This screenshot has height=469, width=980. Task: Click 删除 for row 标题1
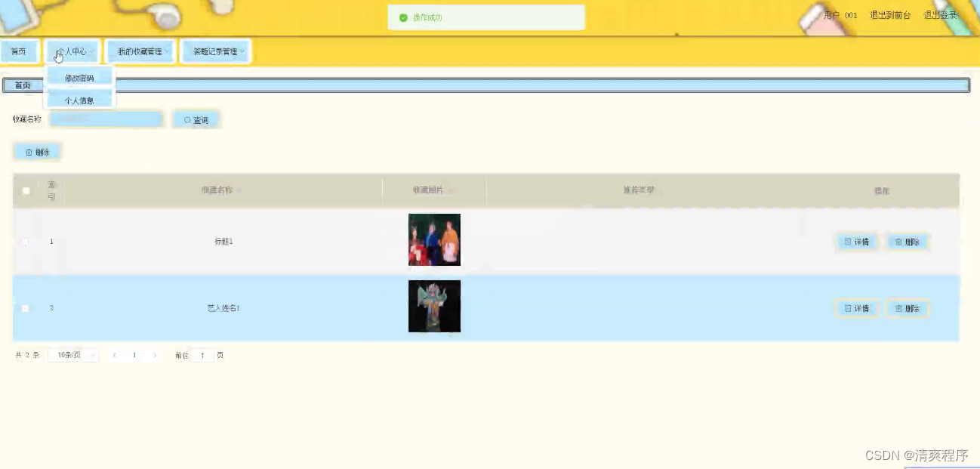(x=907, y=242)
